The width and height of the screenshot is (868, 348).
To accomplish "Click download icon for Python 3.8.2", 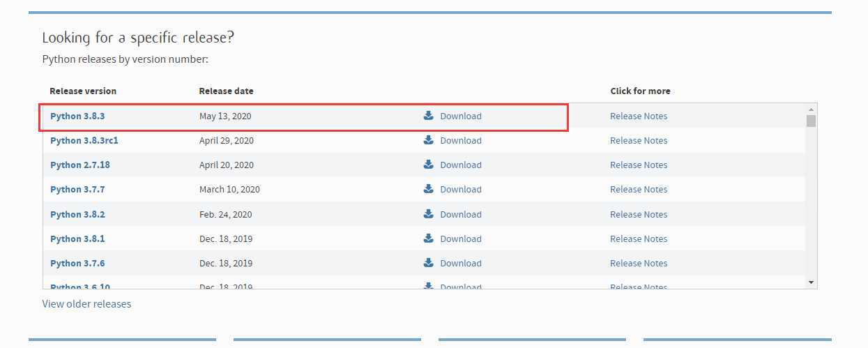I will (x=429, y=214).
